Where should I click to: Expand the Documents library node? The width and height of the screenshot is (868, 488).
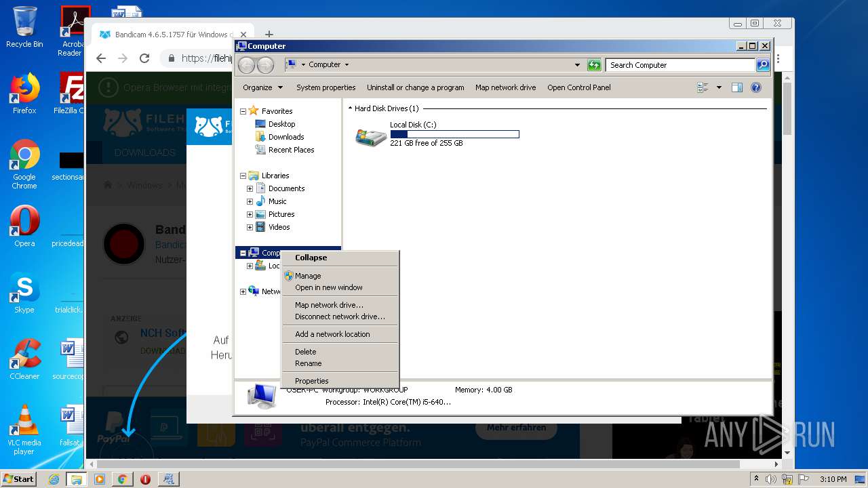point(250,188)
